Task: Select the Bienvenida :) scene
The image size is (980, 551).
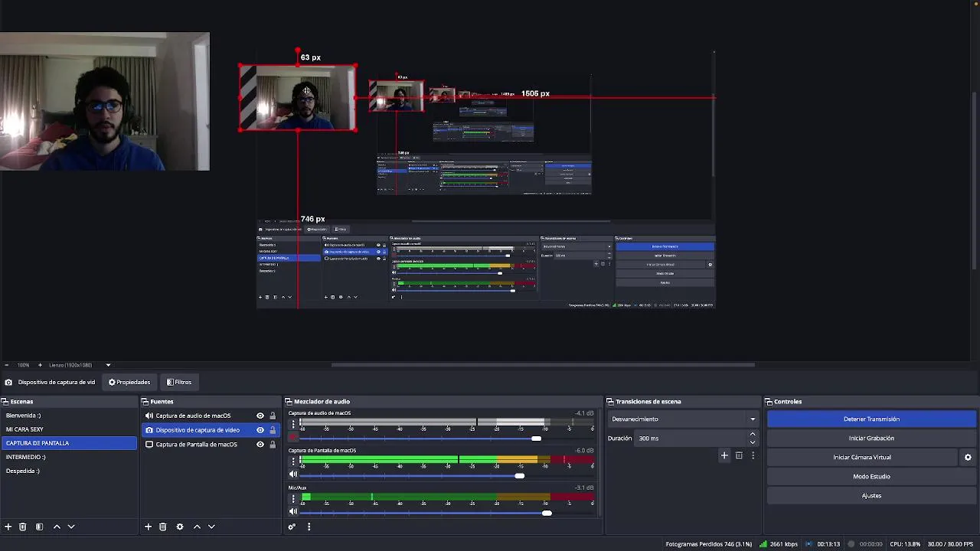Action: pyautogui.click(x=69, y=416)
